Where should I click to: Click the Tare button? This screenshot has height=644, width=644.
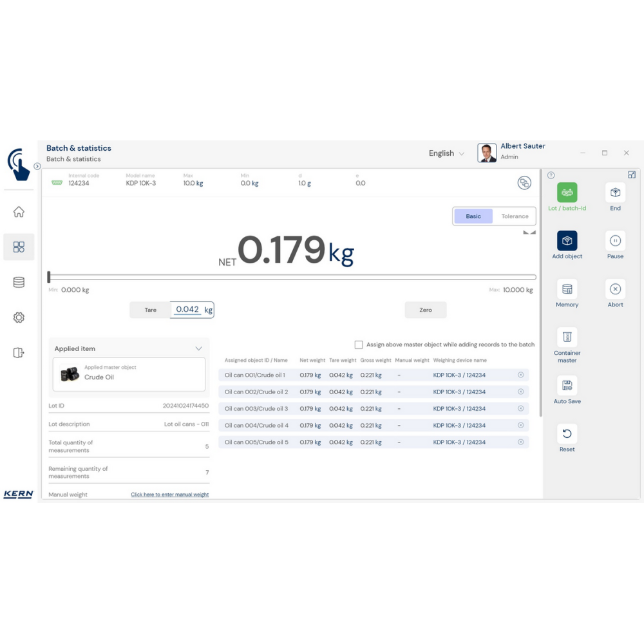pos(150,310)
